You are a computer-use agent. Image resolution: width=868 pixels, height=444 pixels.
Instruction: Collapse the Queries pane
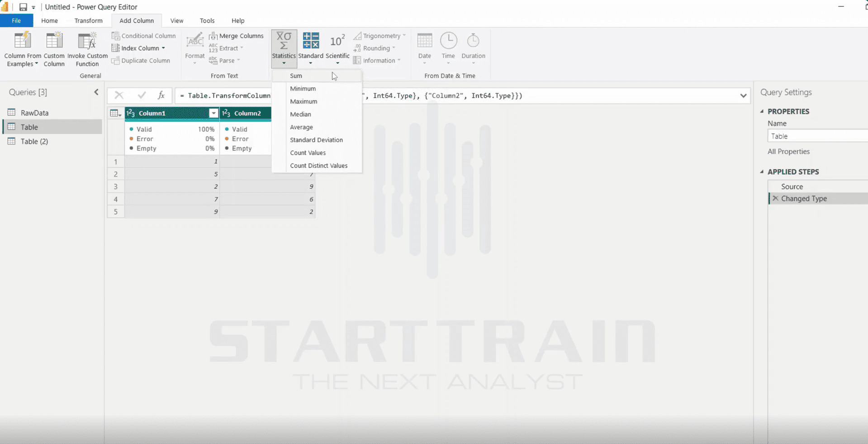point(96,92)
